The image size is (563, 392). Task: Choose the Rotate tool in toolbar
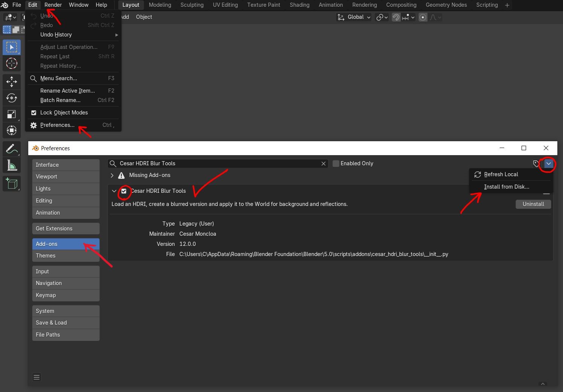point(12,98)
